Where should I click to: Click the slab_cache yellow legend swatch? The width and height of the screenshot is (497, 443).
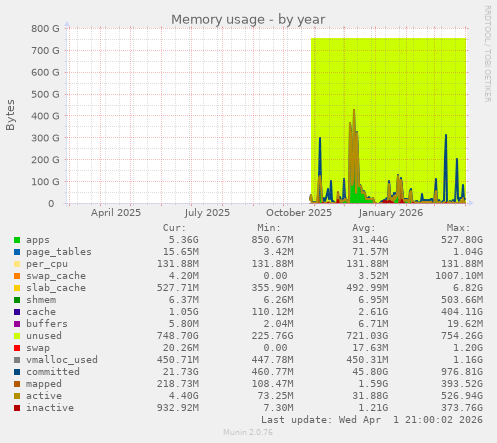[17, 288]
